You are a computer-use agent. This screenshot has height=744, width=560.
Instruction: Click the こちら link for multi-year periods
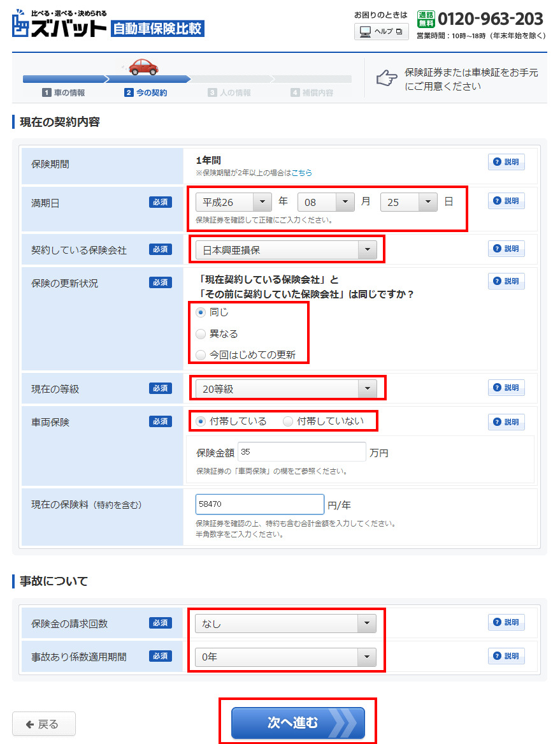tap(301, 173)
